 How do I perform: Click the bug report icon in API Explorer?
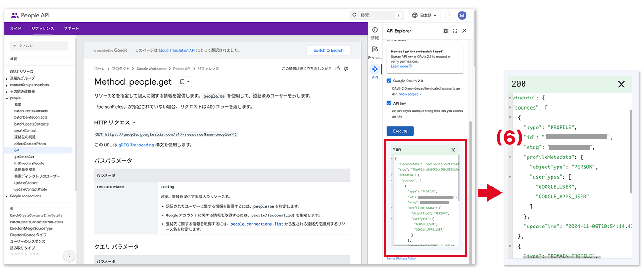tap(445, 31)
